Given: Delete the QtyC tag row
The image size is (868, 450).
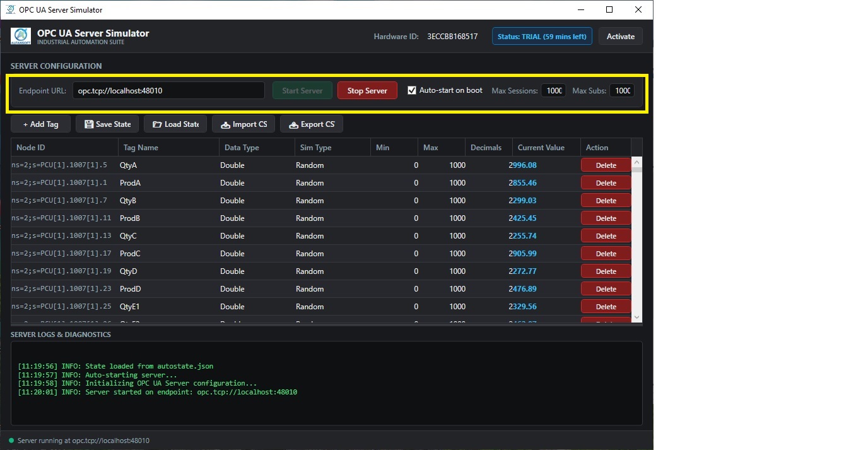Looking at the screenshot, I should (x=606, y=236).
